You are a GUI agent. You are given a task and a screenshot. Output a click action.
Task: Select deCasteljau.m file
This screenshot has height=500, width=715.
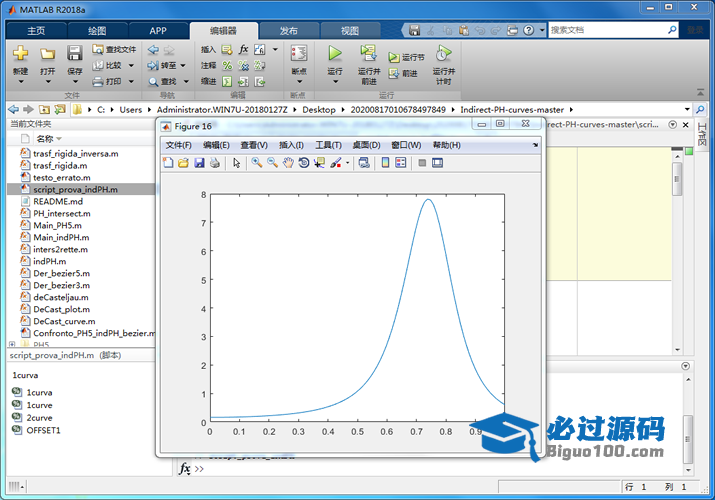click(61, 297)
